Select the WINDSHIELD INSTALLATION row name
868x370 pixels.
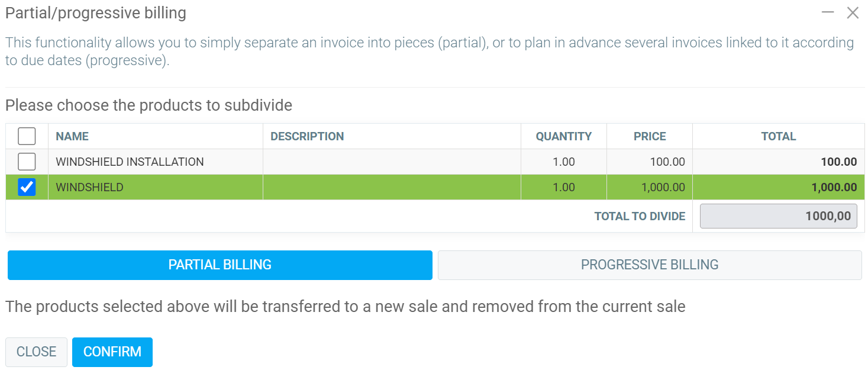tap(130, 162)
